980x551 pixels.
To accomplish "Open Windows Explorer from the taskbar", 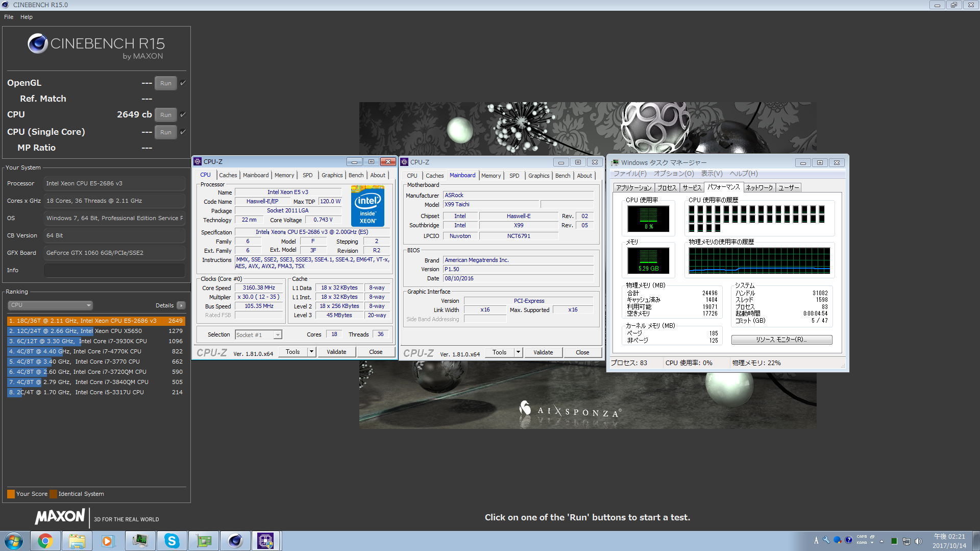I will (77, 541).
